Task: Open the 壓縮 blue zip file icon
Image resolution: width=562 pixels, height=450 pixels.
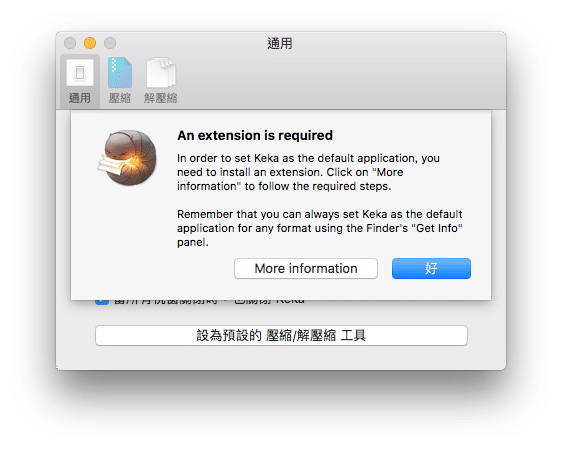Action: pos(120,73)
